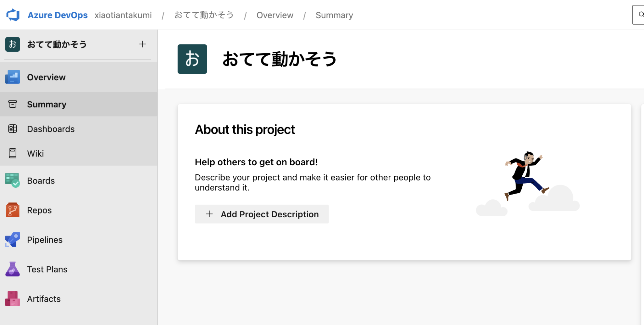Click the Overview icon in sidebar
This screenshot has width=644, height=325.
tap(13, 77)
